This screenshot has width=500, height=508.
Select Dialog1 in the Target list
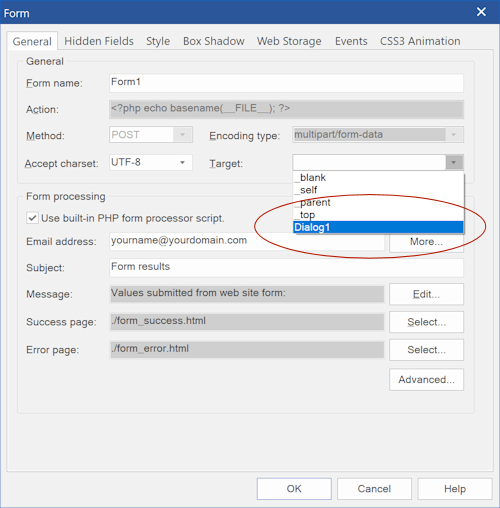tap(378, 227)
